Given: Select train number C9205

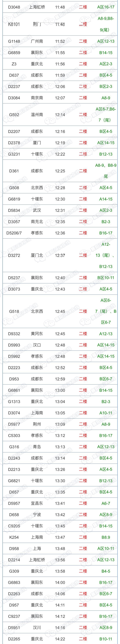Looking at the screenshot, I should pyautogui.click(x=14, y=526).
